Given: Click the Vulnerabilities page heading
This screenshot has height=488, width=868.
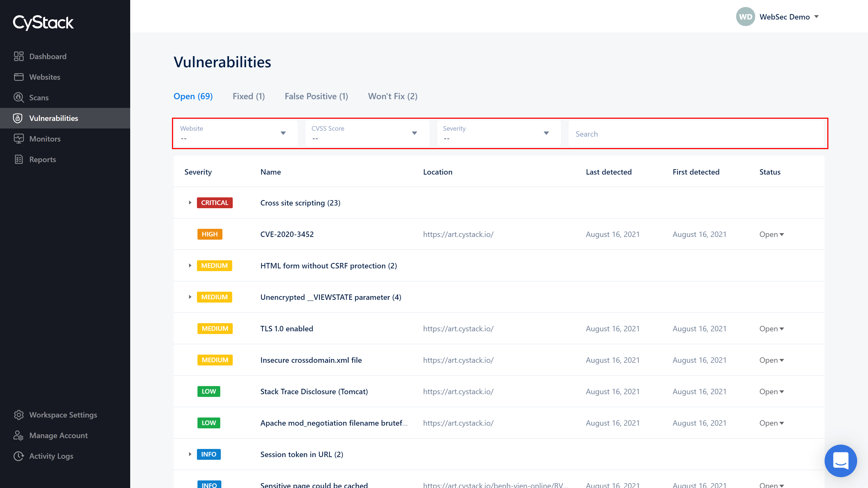Looking at the screenshot, I should [x=222, y=62].
